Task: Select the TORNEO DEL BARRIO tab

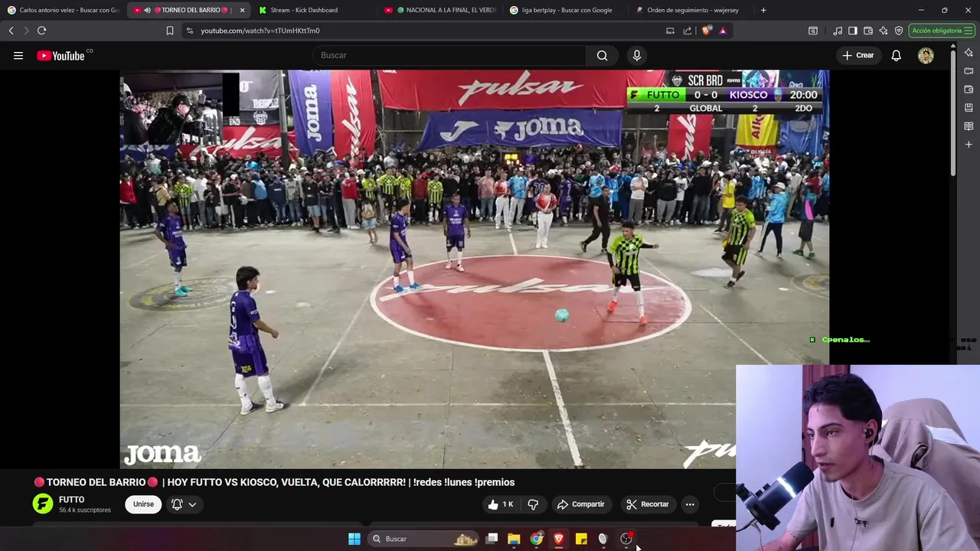Action: point(188,10)
